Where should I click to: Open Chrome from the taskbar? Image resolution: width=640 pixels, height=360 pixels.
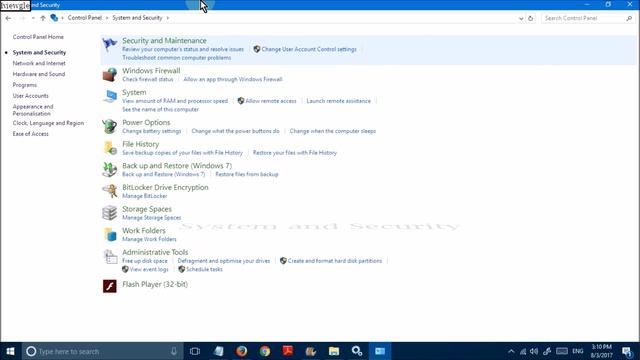pos(265,351)
